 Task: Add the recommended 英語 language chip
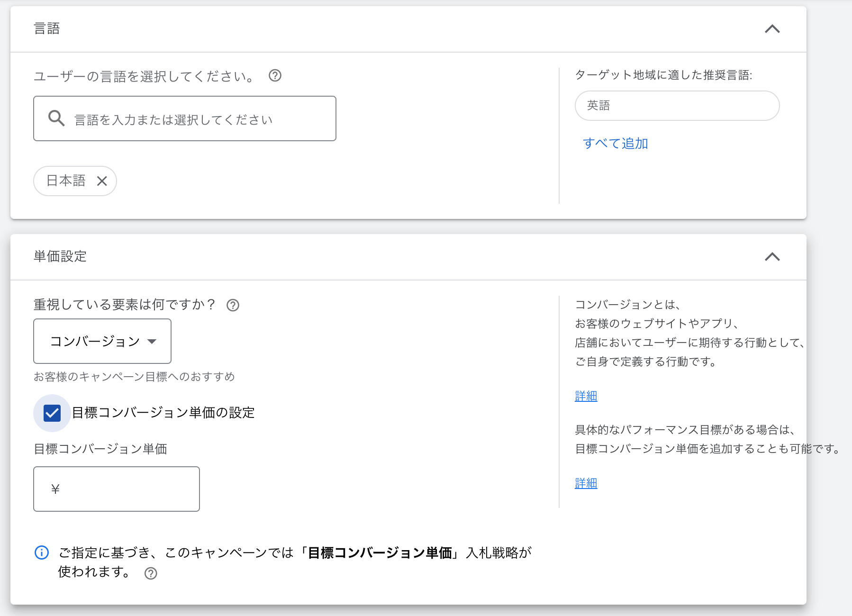[x=677, y=106]
